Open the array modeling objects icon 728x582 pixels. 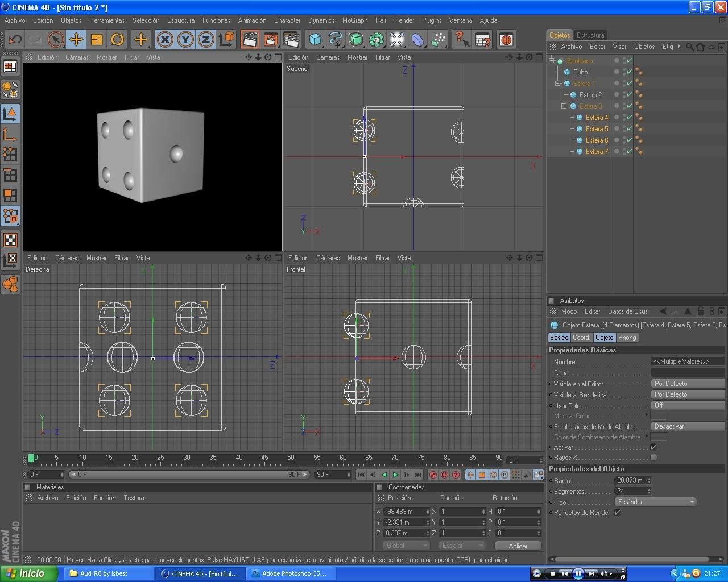pos(377,40)
